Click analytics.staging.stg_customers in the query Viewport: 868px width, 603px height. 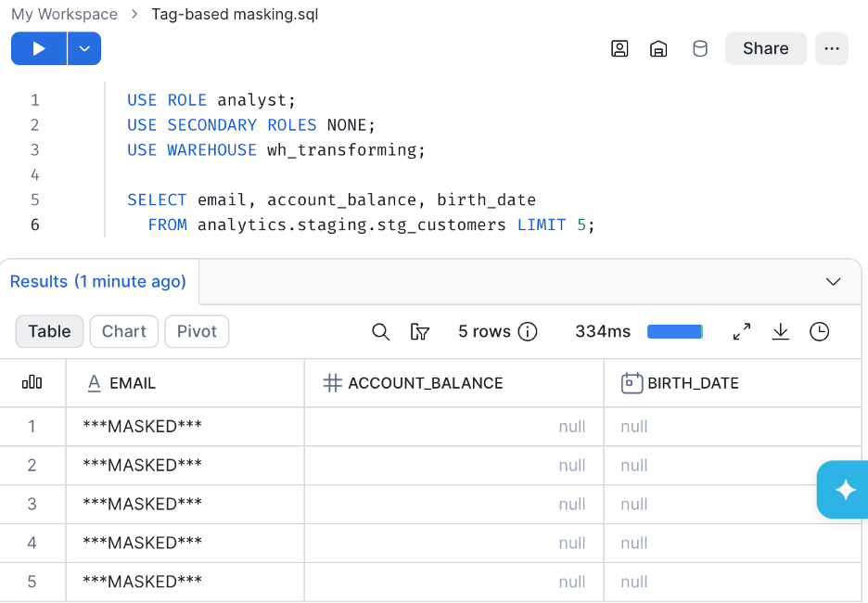point(351,225)
